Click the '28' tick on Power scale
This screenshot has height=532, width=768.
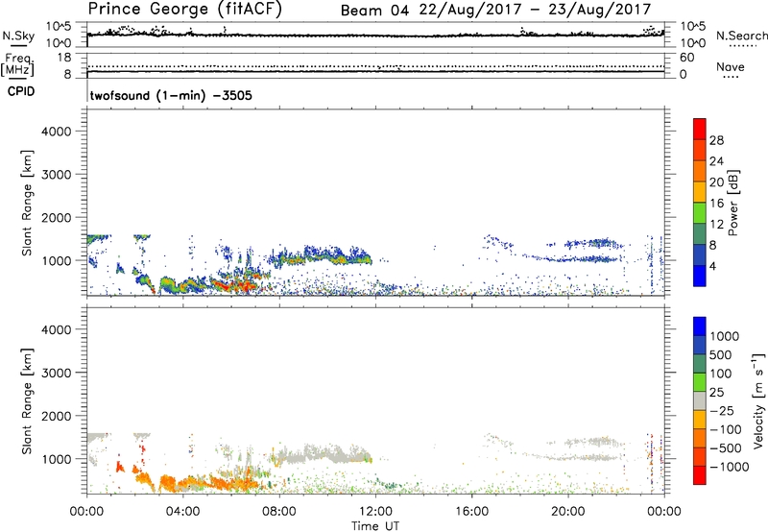coord(716,140)
